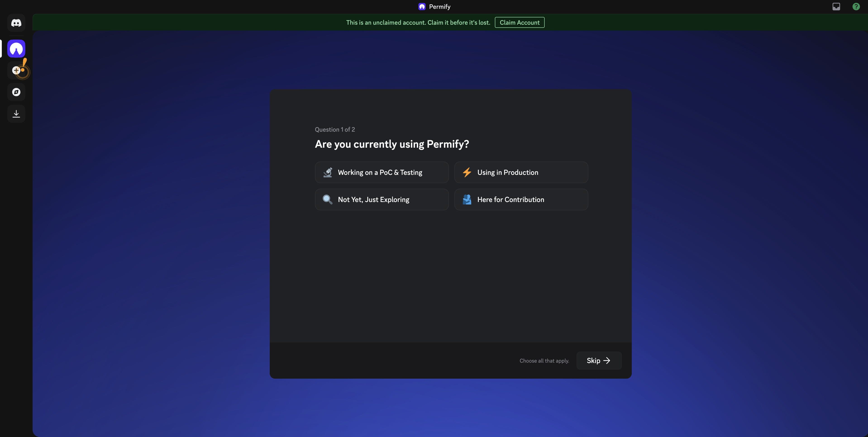The image size is (868, 437).
Task: Toggle the Here for Contribution option
Action: pos(521,199)
